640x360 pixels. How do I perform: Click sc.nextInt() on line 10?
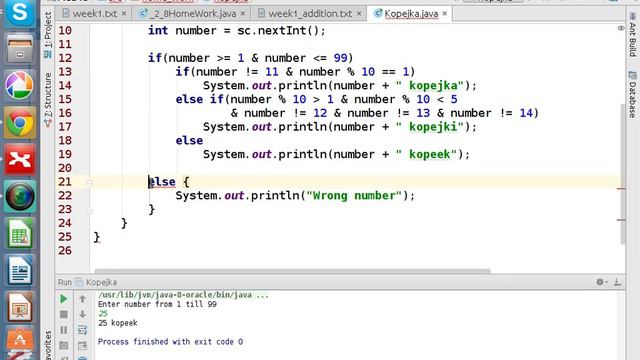point(278,31)
